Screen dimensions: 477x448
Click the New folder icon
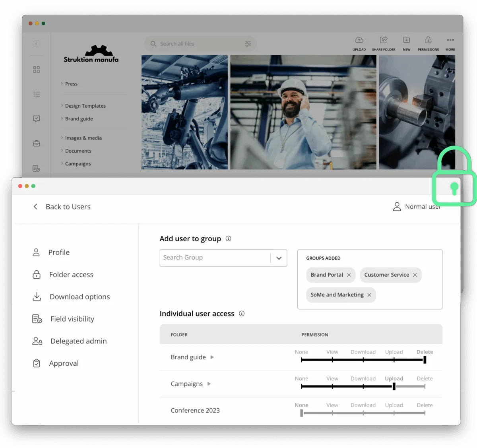(407, 40)
